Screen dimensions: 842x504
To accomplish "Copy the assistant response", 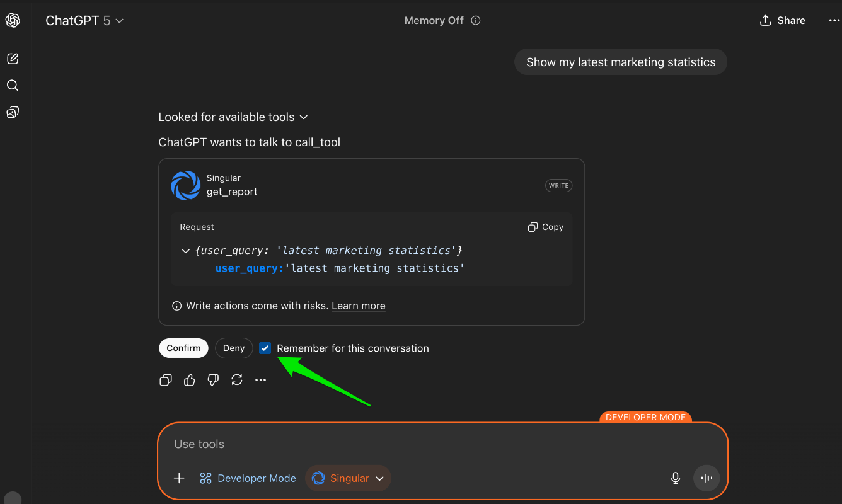I will [166, 379].
